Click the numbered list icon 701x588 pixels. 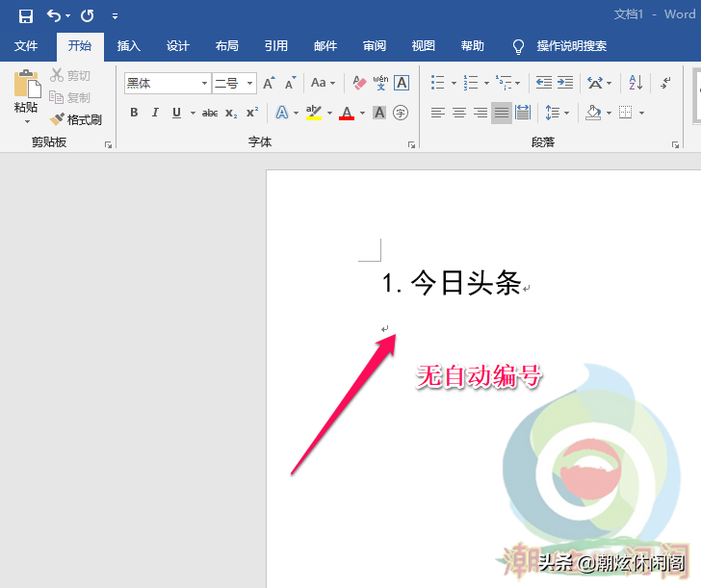coord(471,83)
